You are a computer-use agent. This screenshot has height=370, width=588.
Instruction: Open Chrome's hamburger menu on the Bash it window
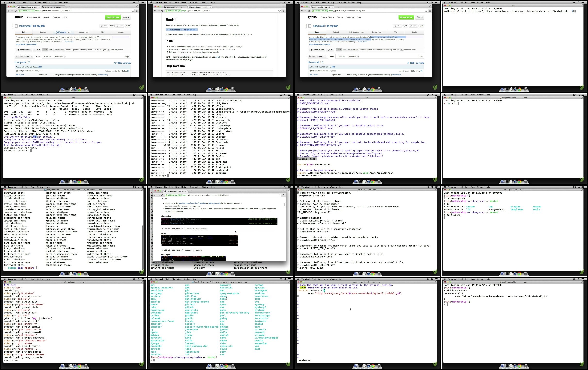[283, 11]
